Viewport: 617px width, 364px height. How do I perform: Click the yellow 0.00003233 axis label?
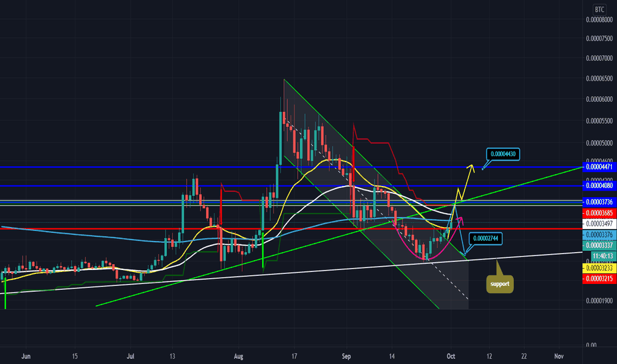pos(599,268)
